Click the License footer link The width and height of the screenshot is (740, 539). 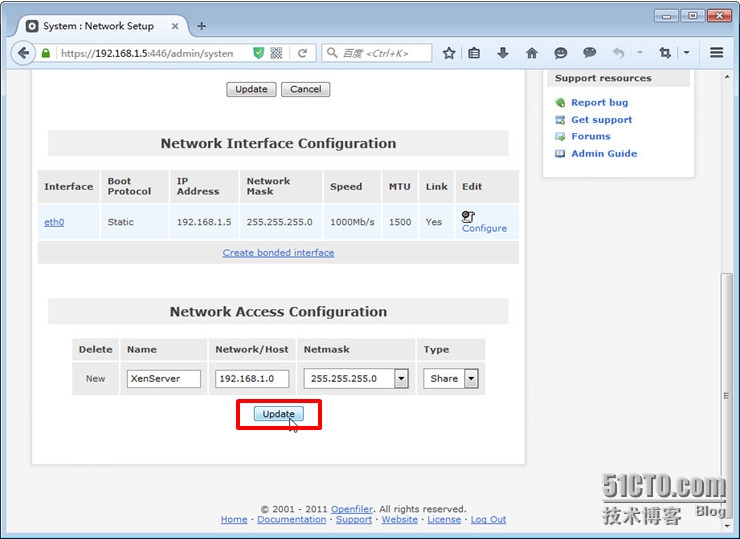444,520
